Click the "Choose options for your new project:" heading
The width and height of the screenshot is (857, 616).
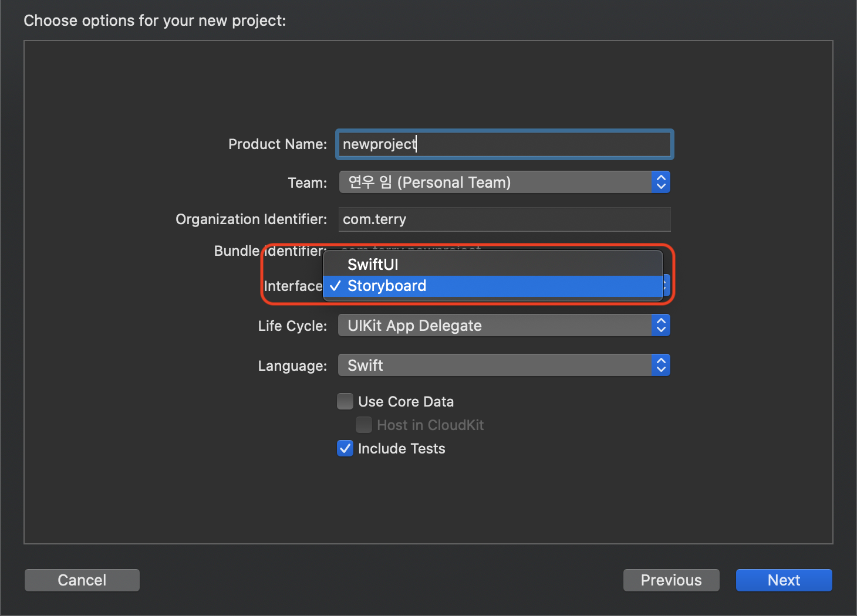click(x=155, y=21)
